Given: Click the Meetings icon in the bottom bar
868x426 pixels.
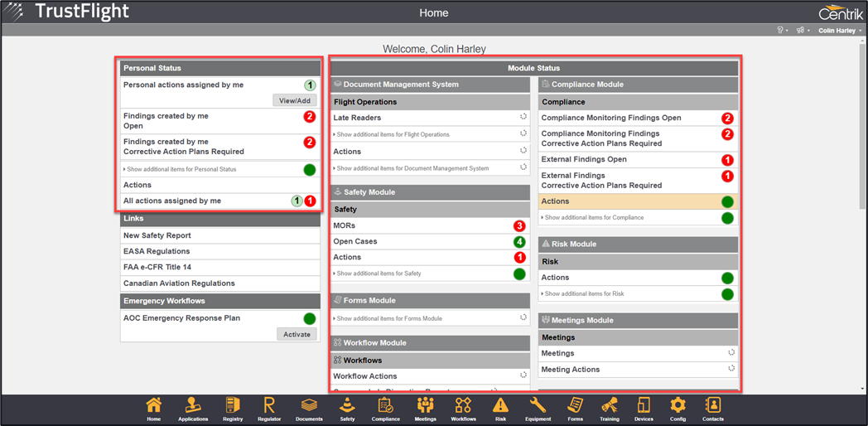Looking at the screenshot, I should tap(426, 407).
